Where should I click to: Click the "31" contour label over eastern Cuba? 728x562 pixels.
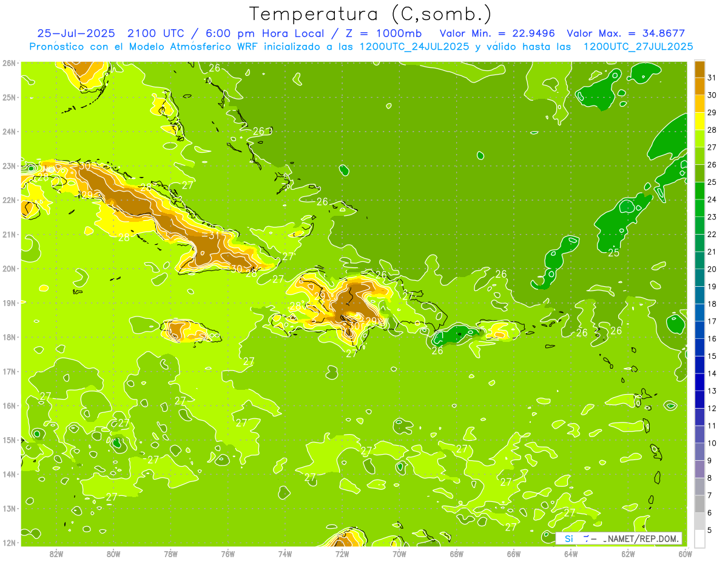point(214,235)
